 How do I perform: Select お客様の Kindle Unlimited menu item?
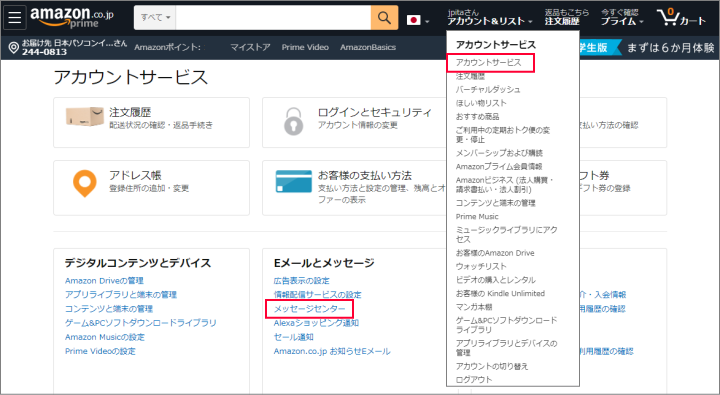point(501,293)
